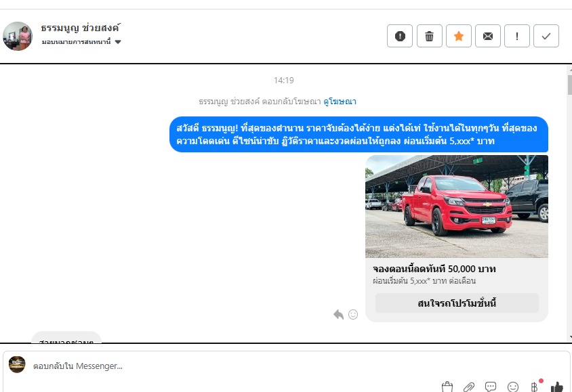
Task: Follow the ดูโฆษณา link
Action: pos(340,102)
